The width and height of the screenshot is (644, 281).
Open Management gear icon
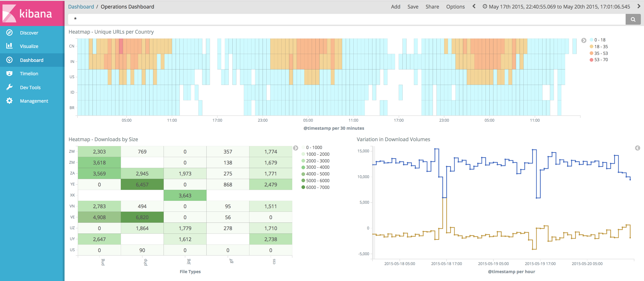click(9, 101)
